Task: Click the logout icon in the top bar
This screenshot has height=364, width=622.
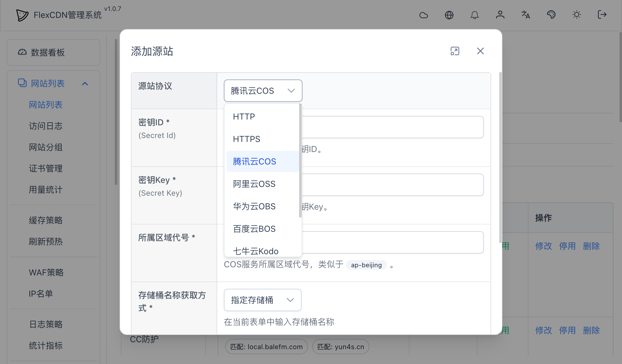Action: [602, 15]
